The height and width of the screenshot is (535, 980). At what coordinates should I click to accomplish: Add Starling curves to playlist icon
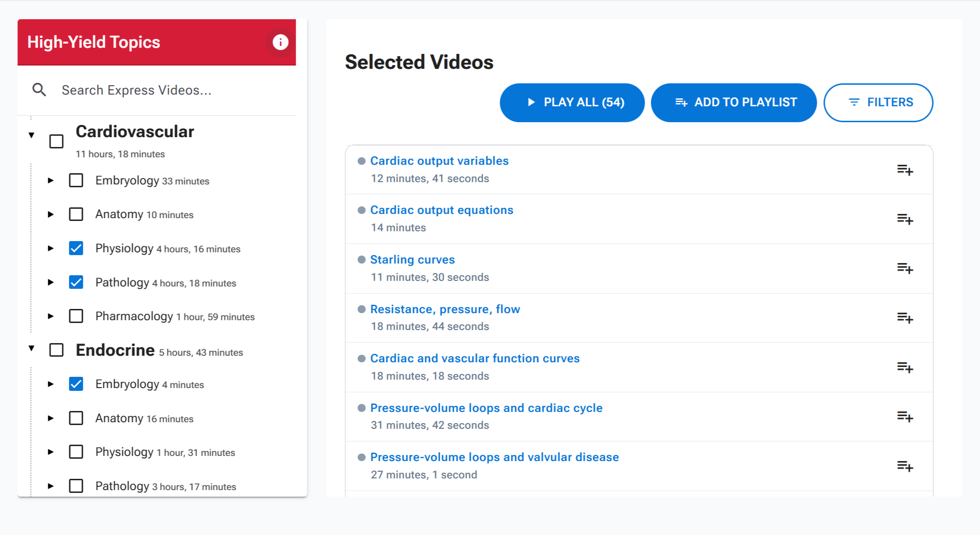[905, 268]
